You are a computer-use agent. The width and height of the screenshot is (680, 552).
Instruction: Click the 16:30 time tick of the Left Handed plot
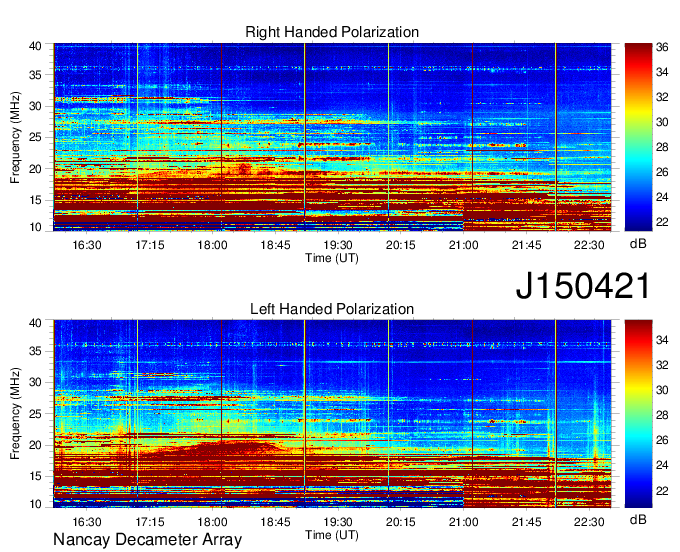coord(87,522)
